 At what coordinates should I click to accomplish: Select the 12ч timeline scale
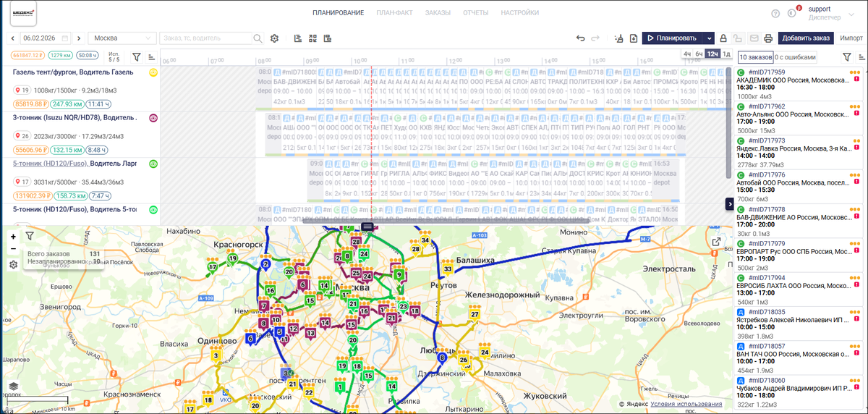coord(712,54)
